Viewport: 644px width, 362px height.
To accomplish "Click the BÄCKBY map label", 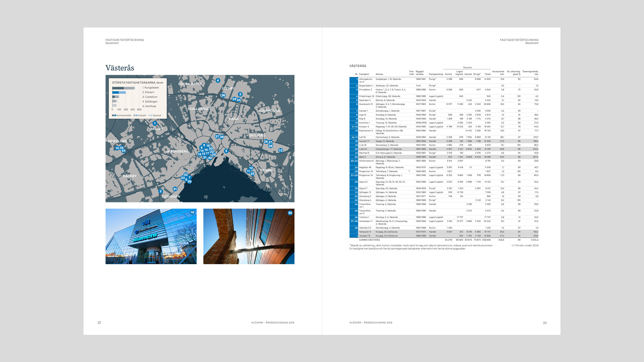I will [130, 176].
